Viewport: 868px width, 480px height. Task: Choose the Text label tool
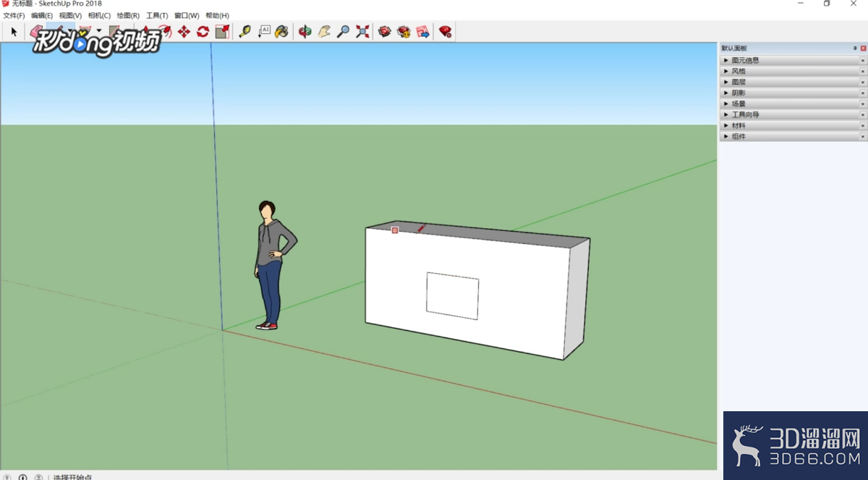[264, 31]
